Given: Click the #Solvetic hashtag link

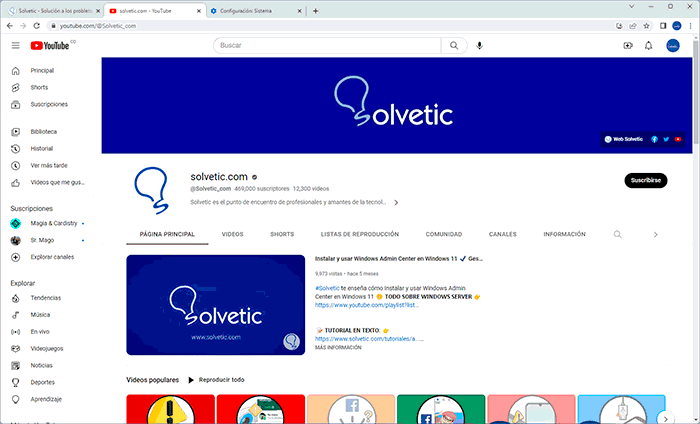Looking at the screenshot, I should [327, 288].
